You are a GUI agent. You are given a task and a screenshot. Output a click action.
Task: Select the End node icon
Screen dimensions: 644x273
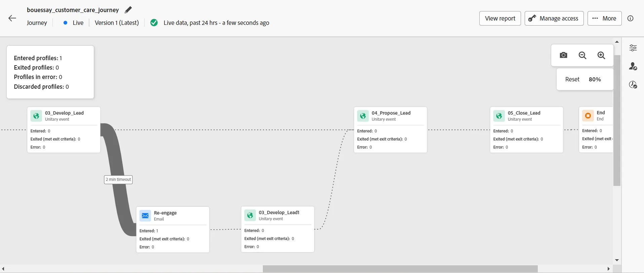(588, 116)
